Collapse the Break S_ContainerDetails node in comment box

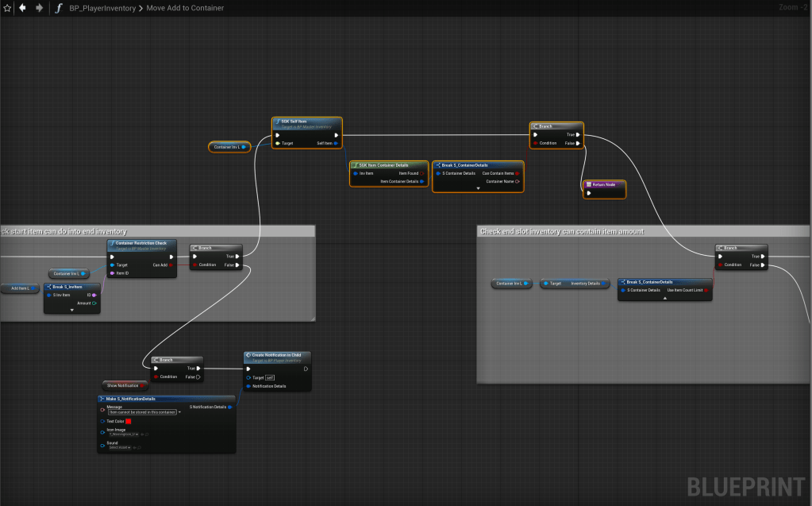[664, 298]
